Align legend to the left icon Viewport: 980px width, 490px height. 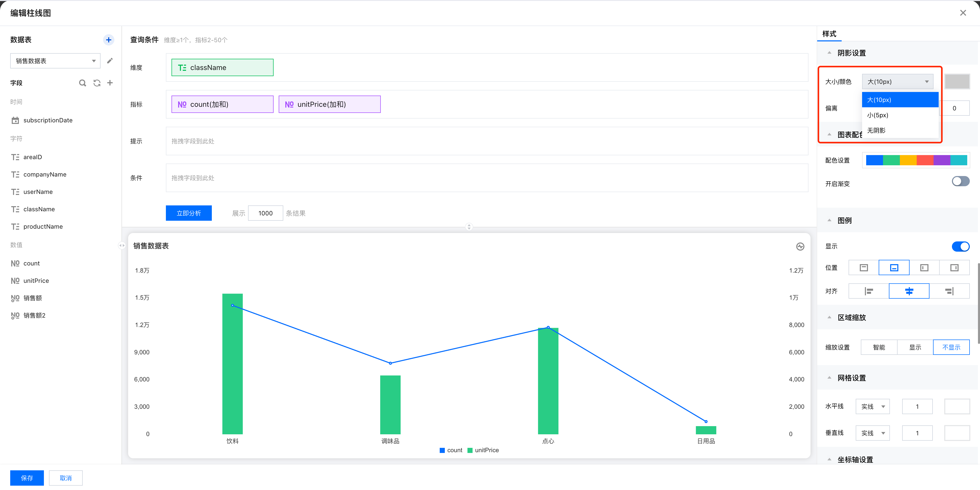(868, 291)
